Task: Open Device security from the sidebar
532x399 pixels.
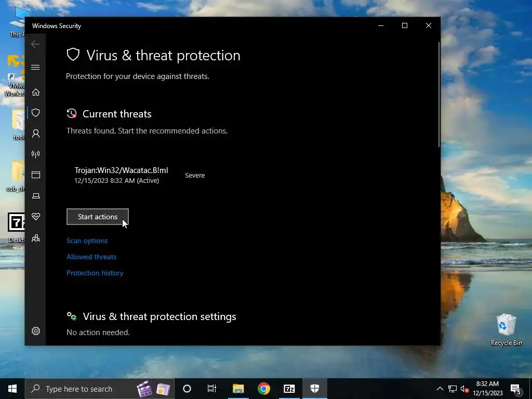Action: [36, 196]
